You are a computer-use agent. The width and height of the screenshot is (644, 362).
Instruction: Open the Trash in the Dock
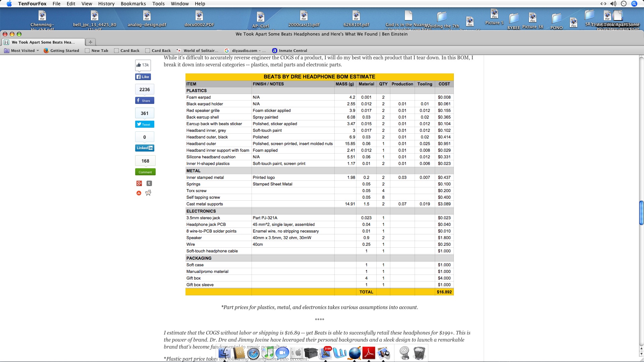(419, 353)
